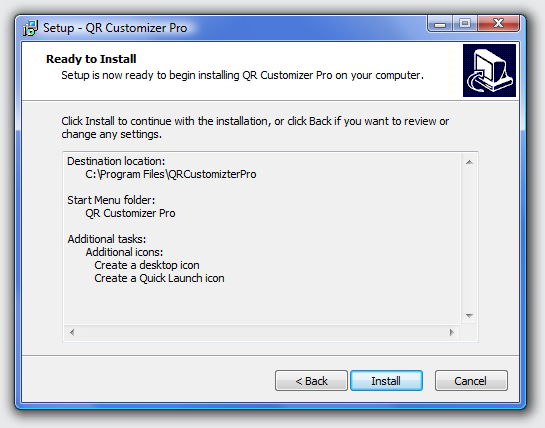The height and width of the screenshot is (428, 545).
Task: Click 'QR Customizer Pro' under Start Menu folder
Action: pyautogui.click(x=130, y=213)
